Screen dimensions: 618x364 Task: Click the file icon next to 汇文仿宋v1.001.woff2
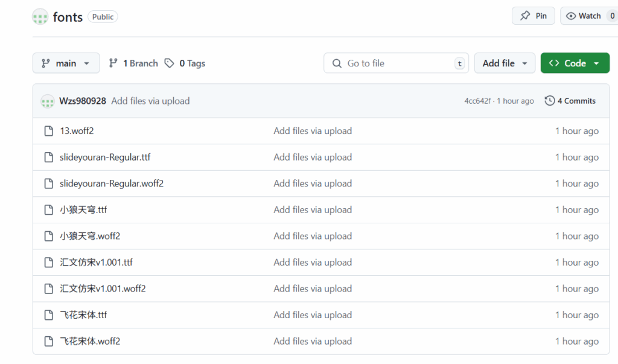point(48,289)
